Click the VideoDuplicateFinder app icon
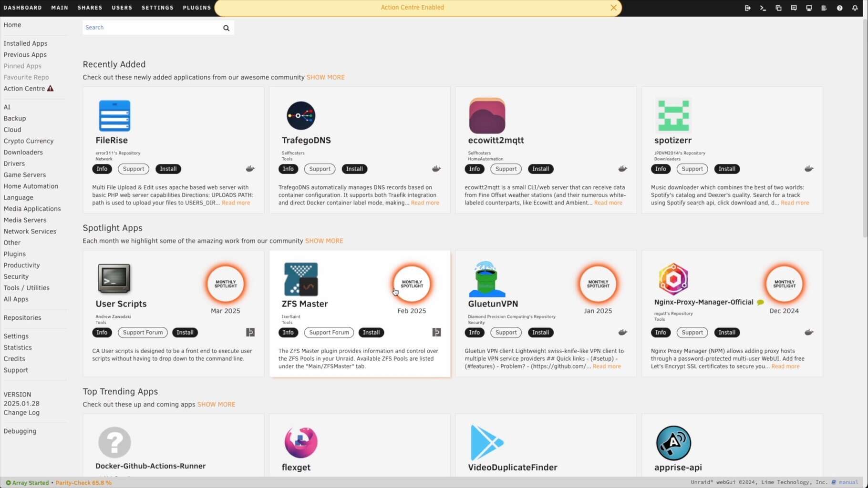Screen dimensions: 868x488 click(487, 442)
